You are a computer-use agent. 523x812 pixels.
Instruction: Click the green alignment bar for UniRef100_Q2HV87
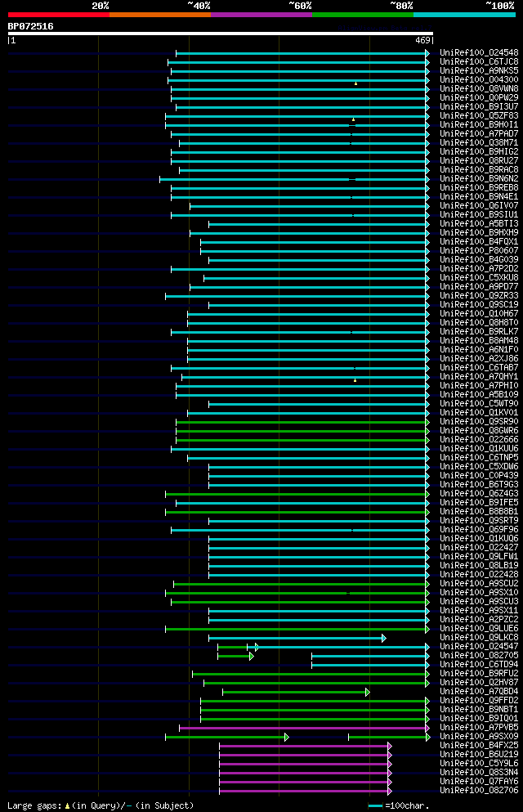(316, 683)
